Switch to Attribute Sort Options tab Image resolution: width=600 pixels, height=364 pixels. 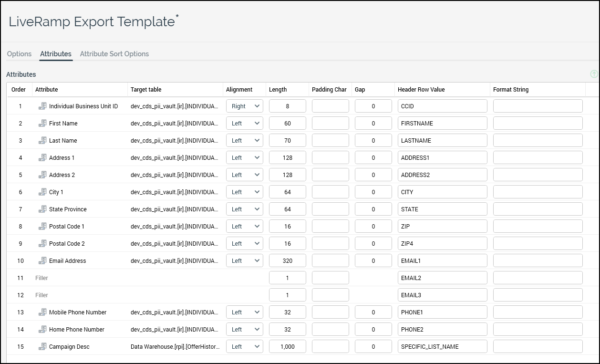114,54
